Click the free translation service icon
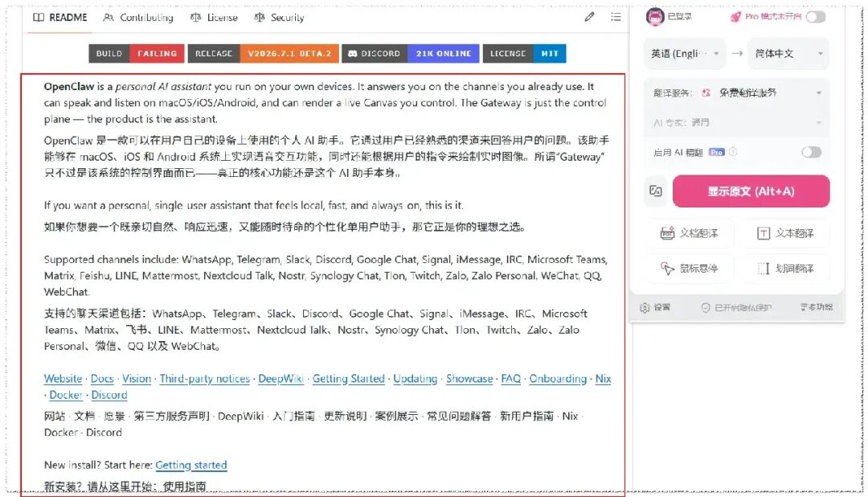Viewport: 868px width, 497px height. coord(706,92)
